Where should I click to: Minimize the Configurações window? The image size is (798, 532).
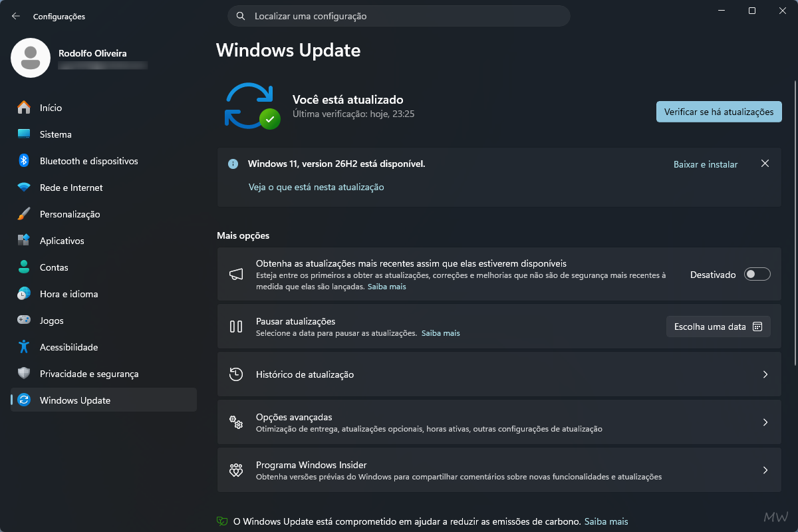click(722, 11)
